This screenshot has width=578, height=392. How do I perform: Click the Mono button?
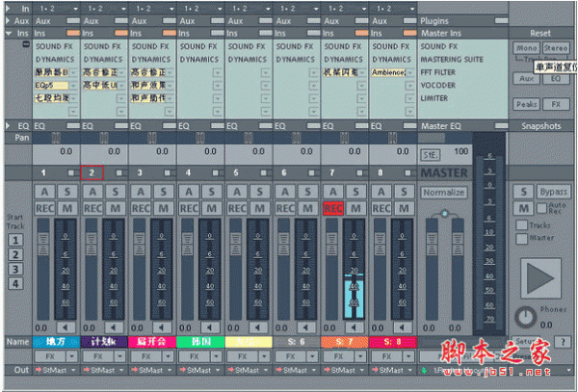click(527, 47)
